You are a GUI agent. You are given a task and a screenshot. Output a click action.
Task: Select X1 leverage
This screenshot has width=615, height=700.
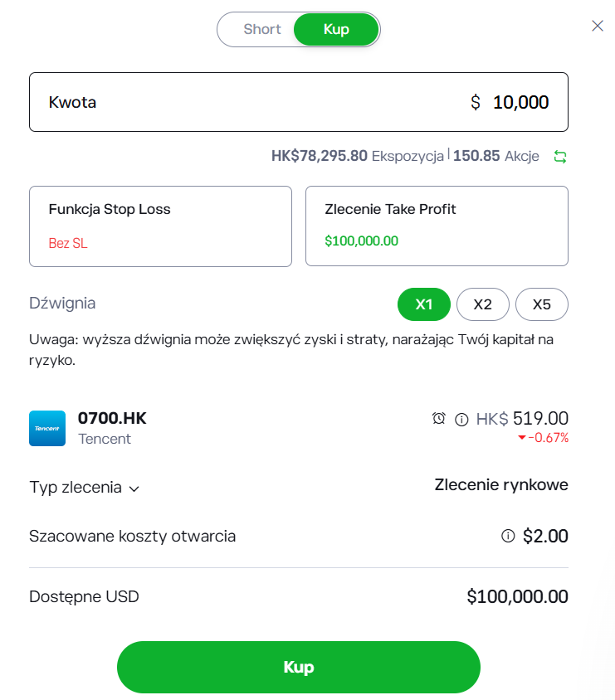(x=423, y=304)
